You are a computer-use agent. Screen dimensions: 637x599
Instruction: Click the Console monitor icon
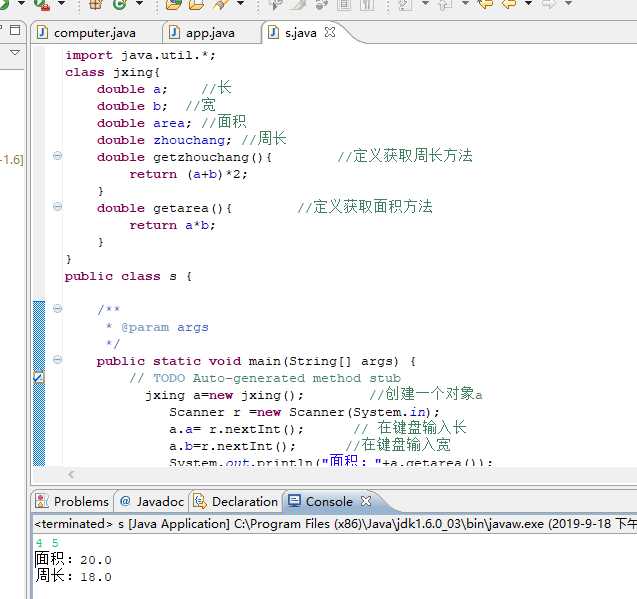click(x=294, y=501)
